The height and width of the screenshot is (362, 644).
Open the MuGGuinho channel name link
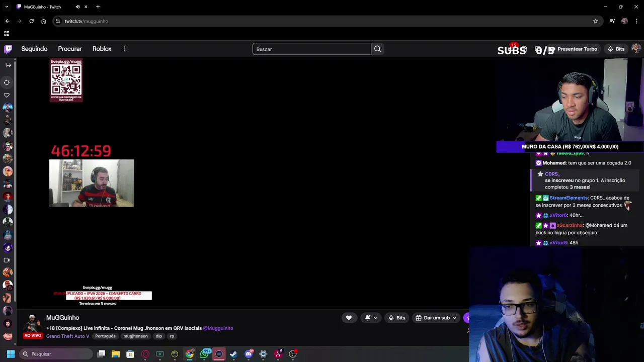click(62, 318)
